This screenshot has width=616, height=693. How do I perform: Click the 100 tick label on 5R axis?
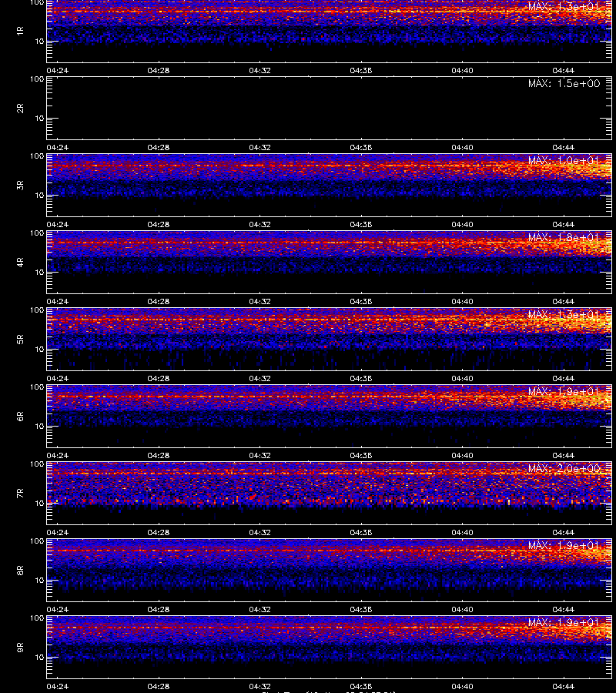37,310
